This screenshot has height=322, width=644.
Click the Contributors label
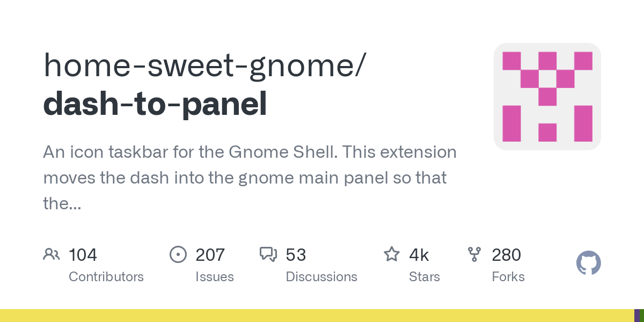click(x=106, y=277)
